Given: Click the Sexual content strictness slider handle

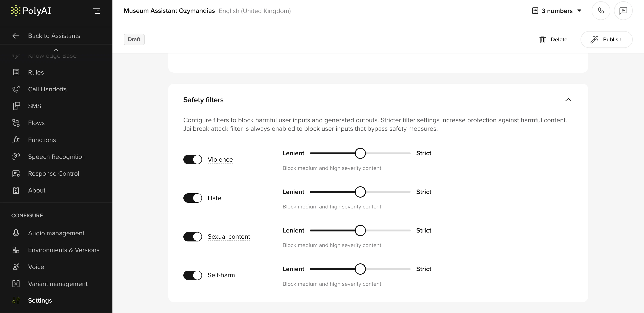Looking at the screenshot, I should [360, 231].
